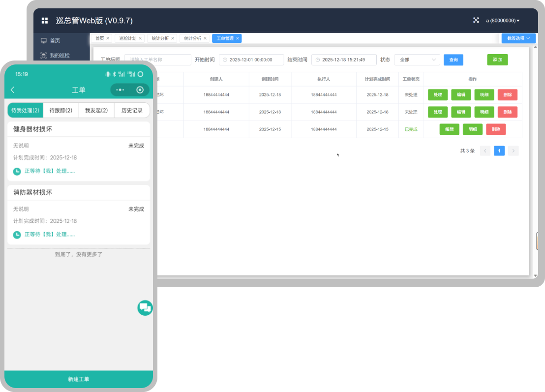Tap the back arrow in the mobile 工单 header
545x392 pixels.
coord(13,90)
